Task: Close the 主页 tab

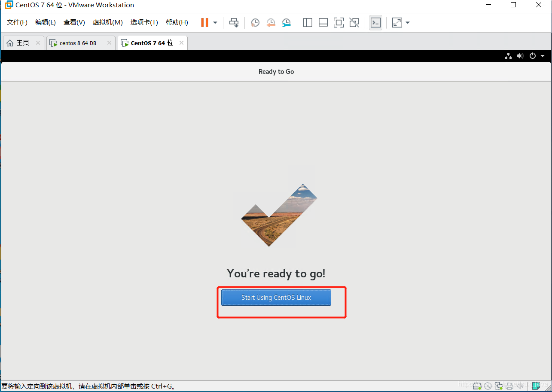Action: click(38, 43)
